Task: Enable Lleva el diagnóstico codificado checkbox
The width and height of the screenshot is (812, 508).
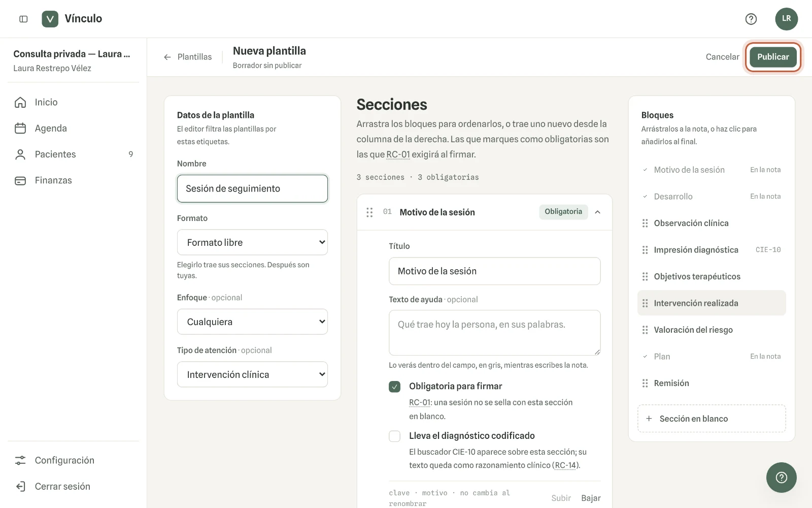Action: [394, 436]
